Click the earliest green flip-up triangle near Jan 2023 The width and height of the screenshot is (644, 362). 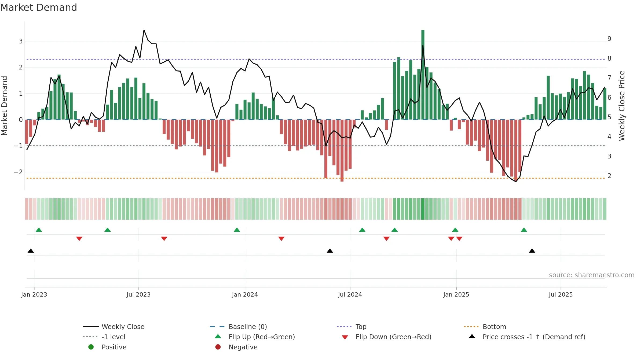(39, 230)
